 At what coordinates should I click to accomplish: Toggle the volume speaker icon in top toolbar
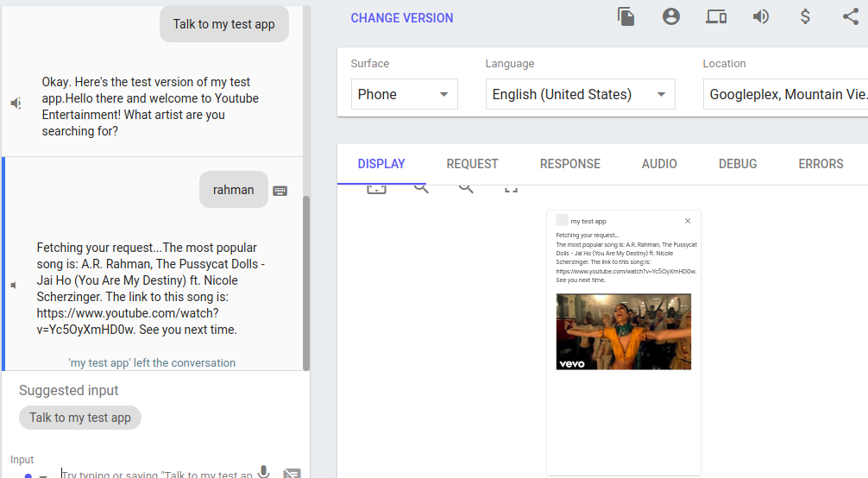tap(761, 16)
